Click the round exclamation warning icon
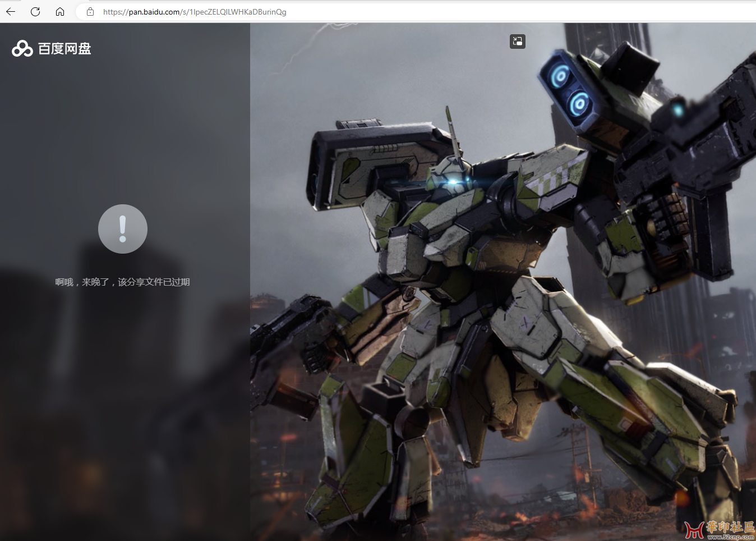This screenshot has height=541, width=756. coord(123,229)
